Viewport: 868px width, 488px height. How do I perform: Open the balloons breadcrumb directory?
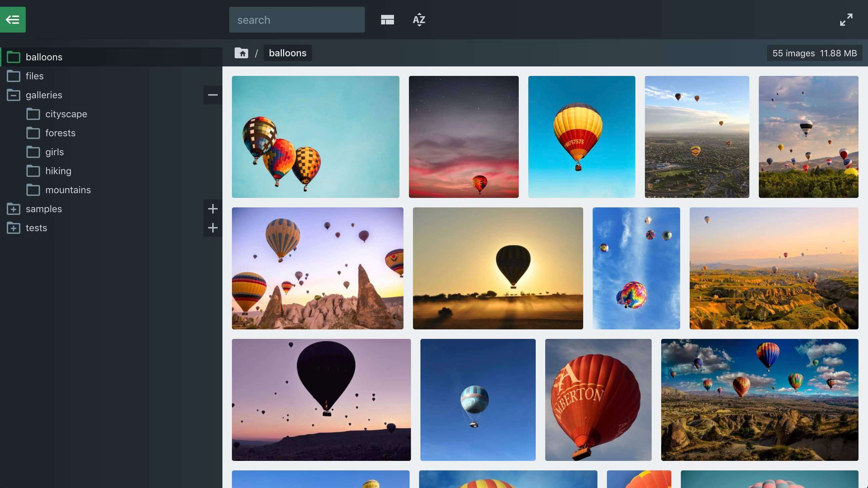pos(287,53)
